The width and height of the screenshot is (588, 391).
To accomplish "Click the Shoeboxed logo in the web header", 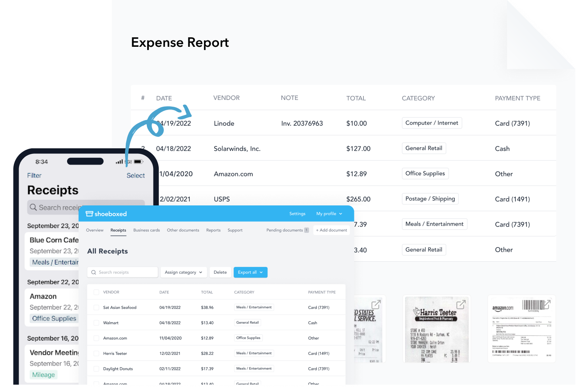I will coord(106,214).
